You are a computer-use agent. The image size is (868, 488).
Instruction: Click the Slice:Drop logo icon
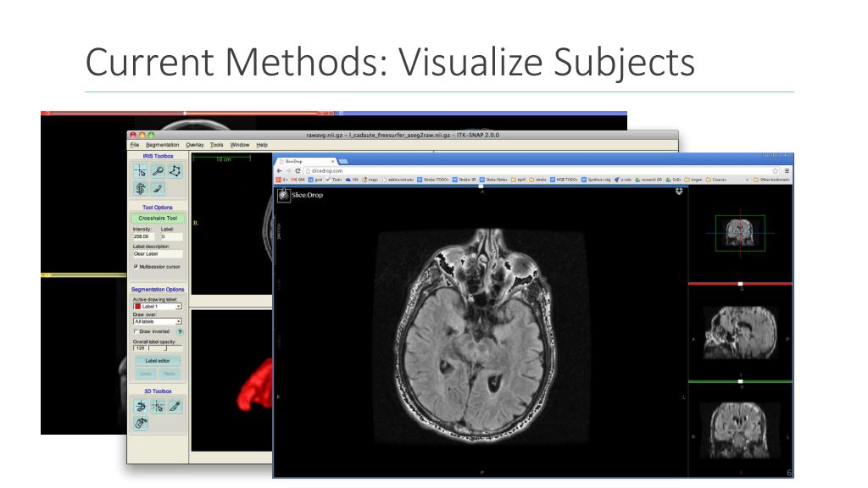284,196
